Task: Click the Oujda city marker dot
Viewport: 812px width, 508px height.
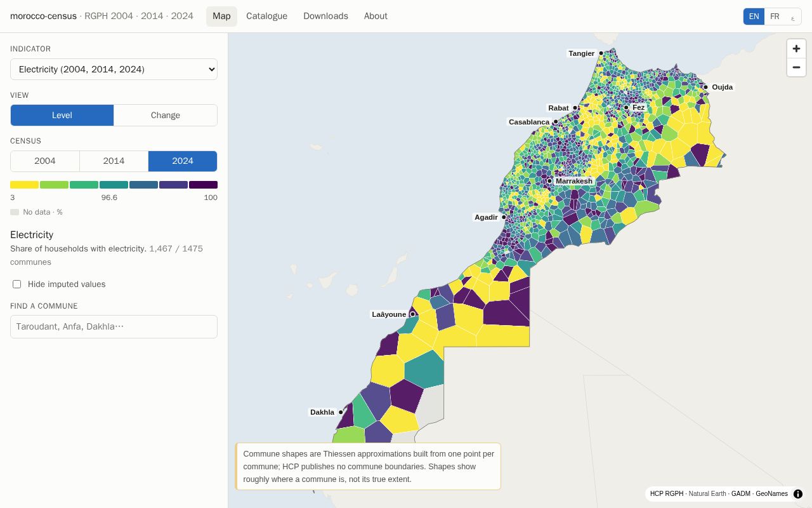Action: [705, 87]
